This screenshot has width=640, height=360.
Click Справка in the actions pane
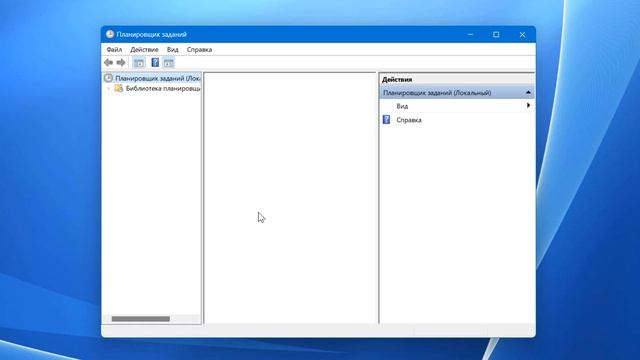coord(409,120)
